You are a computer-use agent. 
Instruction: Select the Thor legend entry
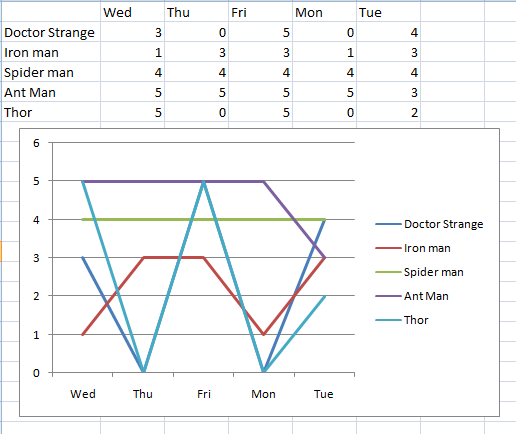pos(402,320)
